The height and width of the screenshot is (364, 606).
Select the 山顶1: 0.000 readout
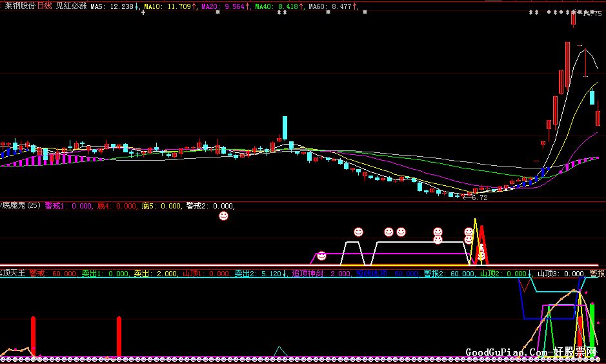(206, 274)
